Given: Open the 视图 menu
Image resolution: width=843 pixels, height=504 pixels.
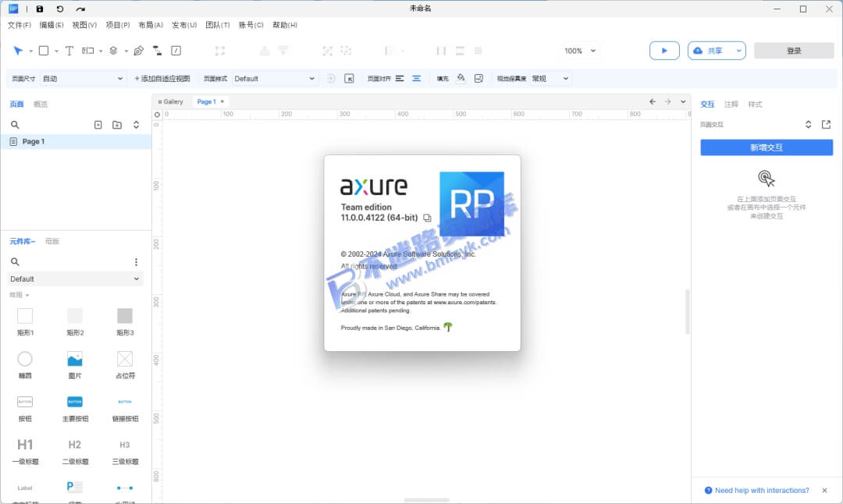Looking at the screenshot, I should (84, 25).
